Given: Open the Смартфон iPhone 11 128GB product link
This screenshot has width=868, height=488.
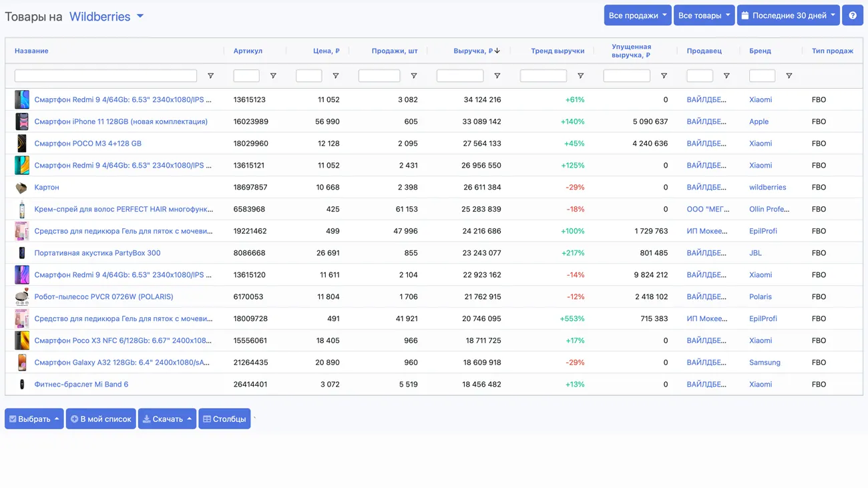Looking at the screenshot, I should (121, 121).
